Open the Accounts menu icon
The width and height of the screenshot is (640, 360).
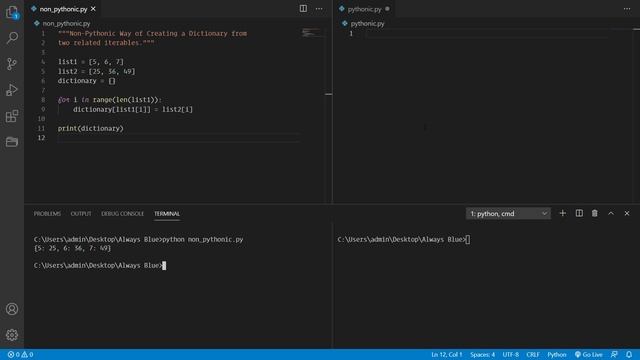tap(12, 309)
